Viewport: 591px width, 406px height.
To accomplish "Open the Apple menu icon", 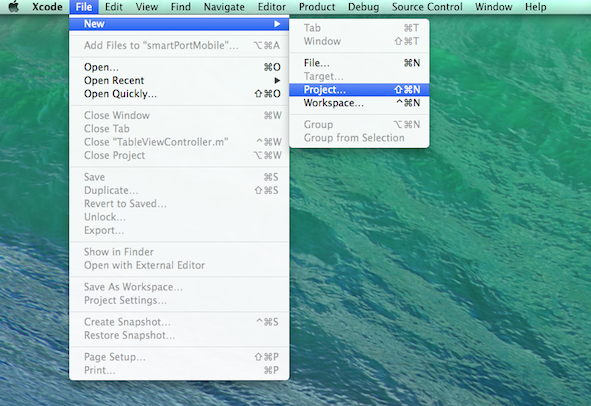I will click(x=14, y=7).
